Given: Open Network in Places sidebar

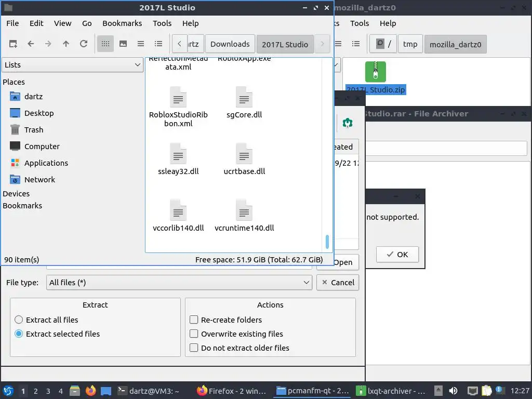Looking at the screenshot, I should [39, 179].
